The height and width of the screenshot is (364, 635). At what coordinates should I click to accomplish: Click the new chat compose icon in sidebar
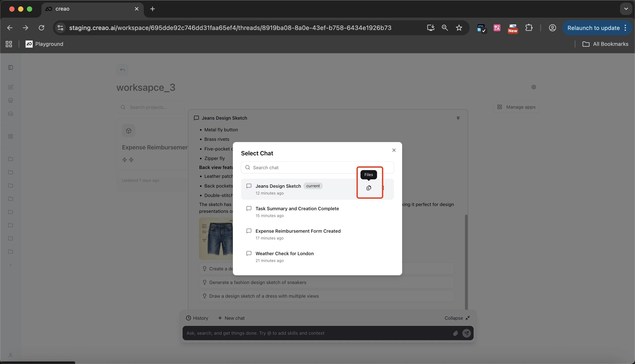[x=11, y=87]
